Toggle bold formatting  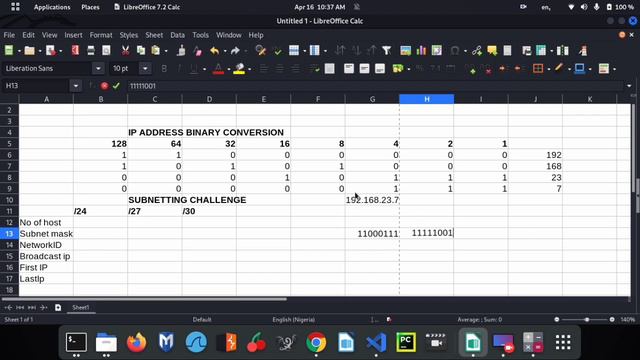164,69
